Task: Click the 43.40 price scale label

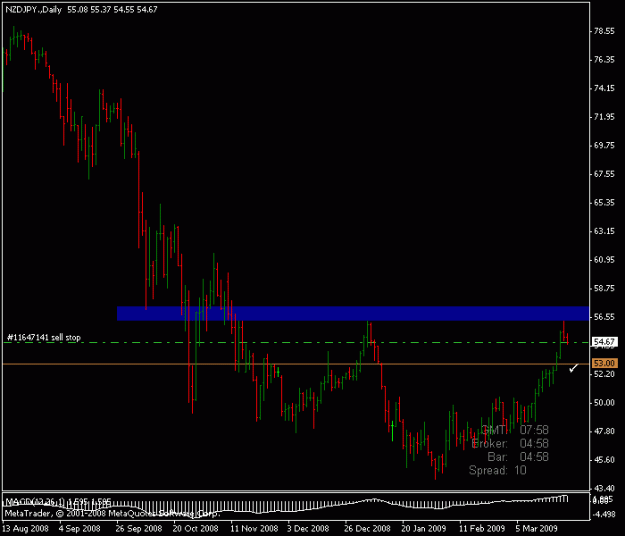Action: pos(604,488)
